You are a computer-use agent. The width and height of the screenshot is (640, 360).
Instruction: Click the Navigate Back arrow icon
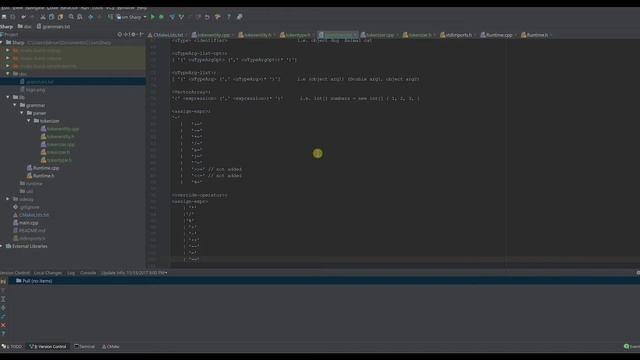(x=90, y=17)
